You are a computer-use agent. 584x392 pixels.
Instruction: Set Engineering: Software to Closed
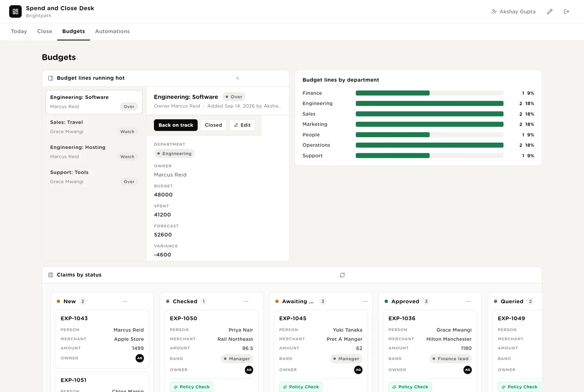[214, 125]
